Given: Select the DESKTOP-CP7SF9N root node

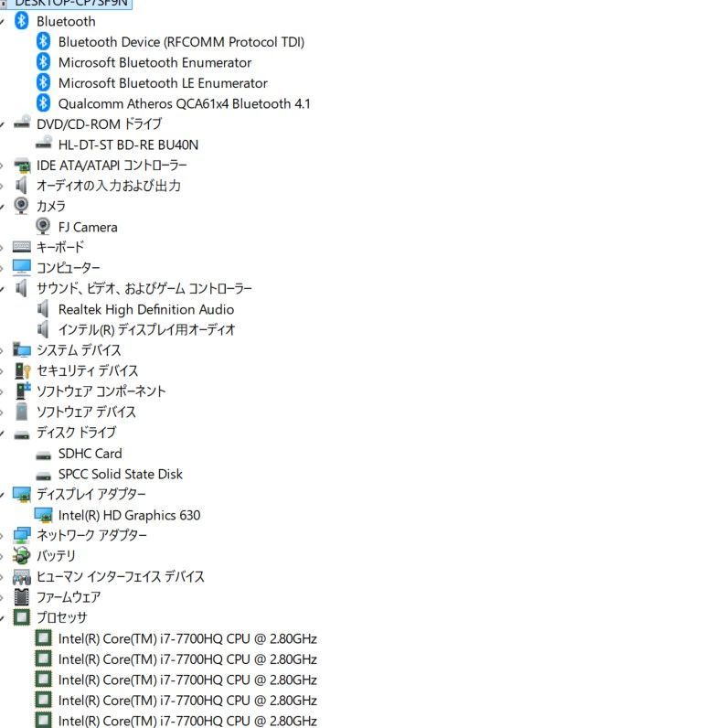Looking at the screenshot, I should [71, 4].
